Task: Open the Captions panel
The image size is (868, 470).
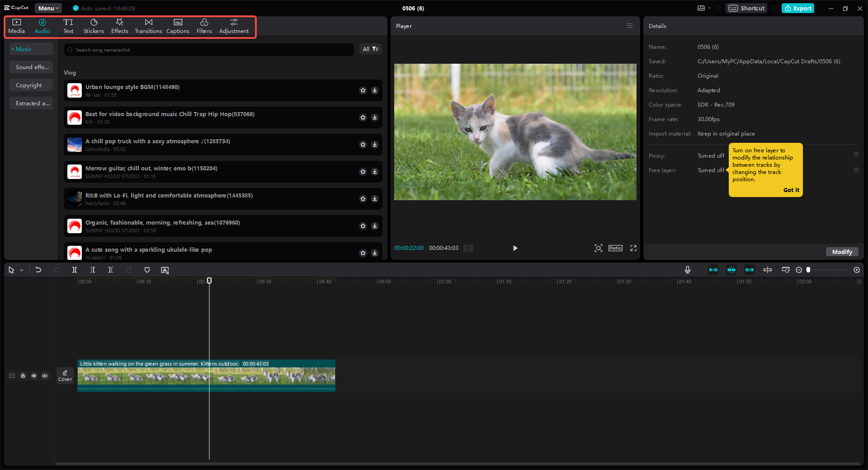Action: pyautogui.click(x=178, y=26)
